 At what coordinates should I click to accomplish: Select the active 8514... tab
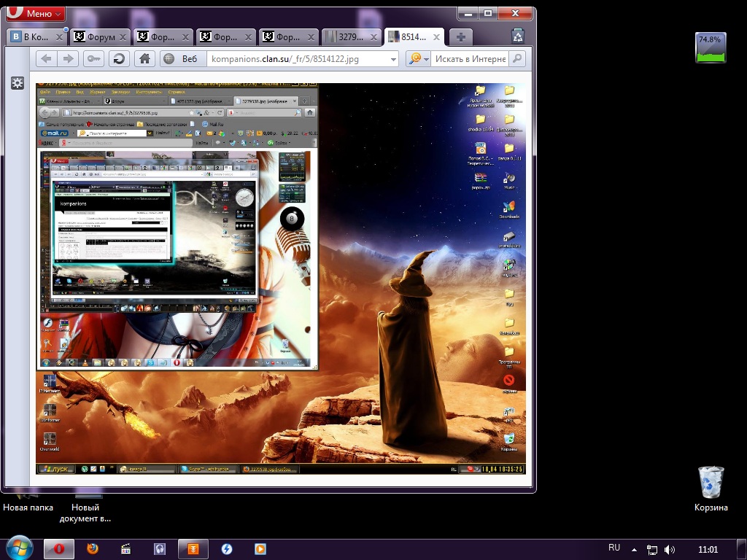[x=414, y=36]
